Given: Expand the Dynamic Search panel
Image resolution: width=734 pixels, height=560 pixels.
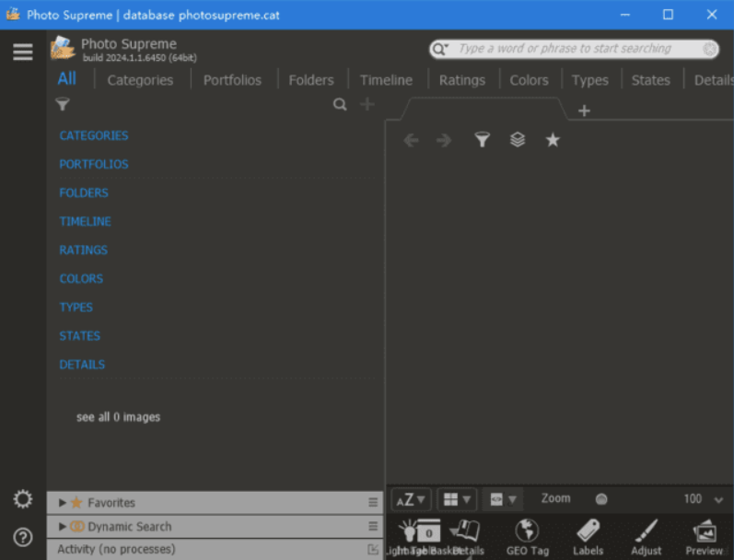Looking at the screenshot, I should [63, 526].
